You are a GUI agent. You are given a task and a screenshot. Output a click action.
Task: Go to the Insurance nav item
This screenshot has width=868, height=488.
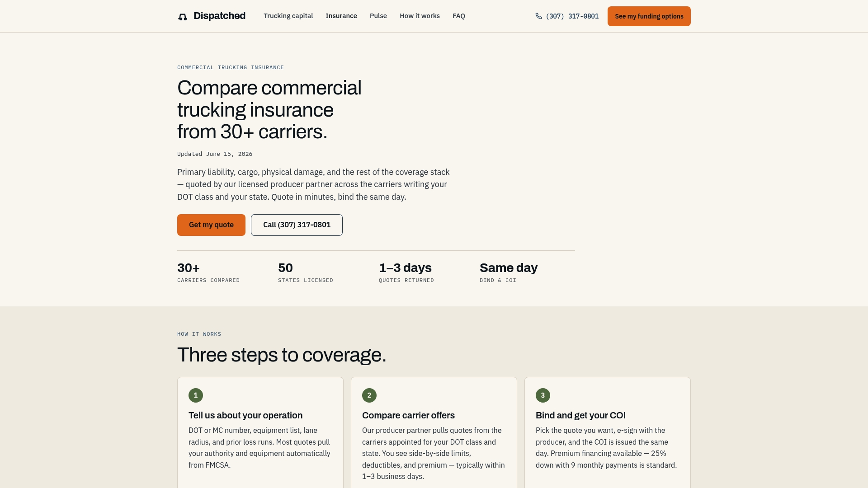(x=341, y=16)
